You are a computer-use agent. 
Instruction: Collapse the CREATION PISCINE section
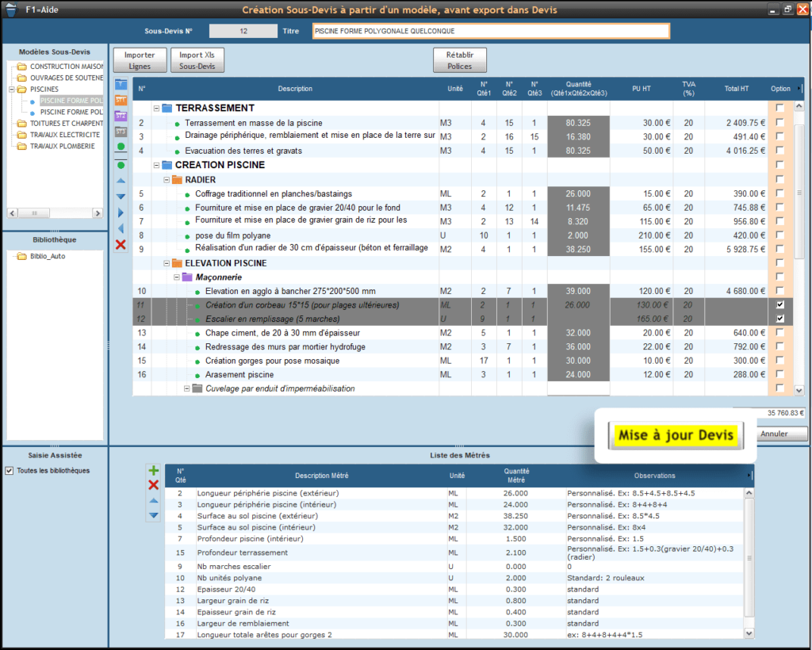156,165
